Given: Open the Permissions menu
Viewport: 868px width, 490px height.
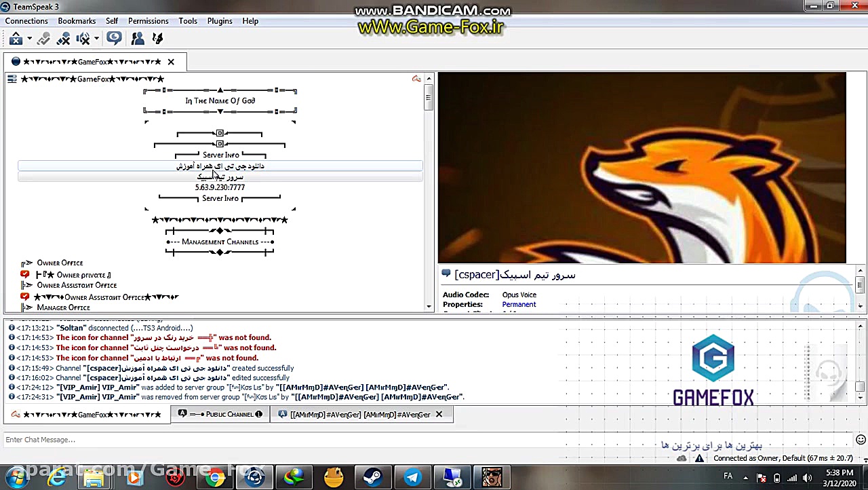Looking at the screenshot, I should [148, 21].
